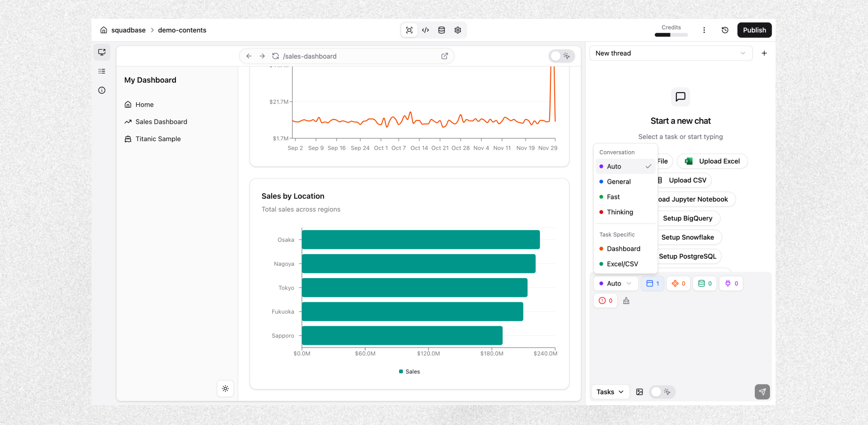Toggle the selector switch beside Tasks
Image resolution: width=868 pixels, height=425 pixels.
tap(662, 392)
